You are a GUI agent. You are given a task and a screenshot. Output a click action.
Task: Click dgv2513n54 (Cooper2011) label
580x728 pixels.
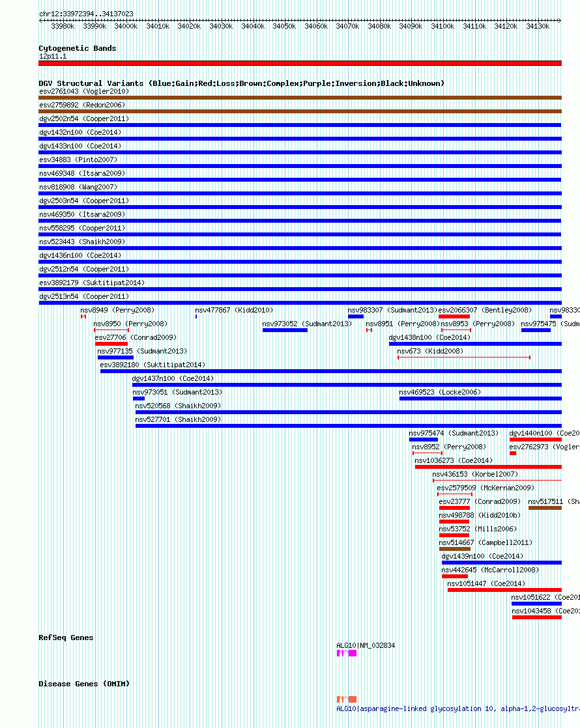84,297
